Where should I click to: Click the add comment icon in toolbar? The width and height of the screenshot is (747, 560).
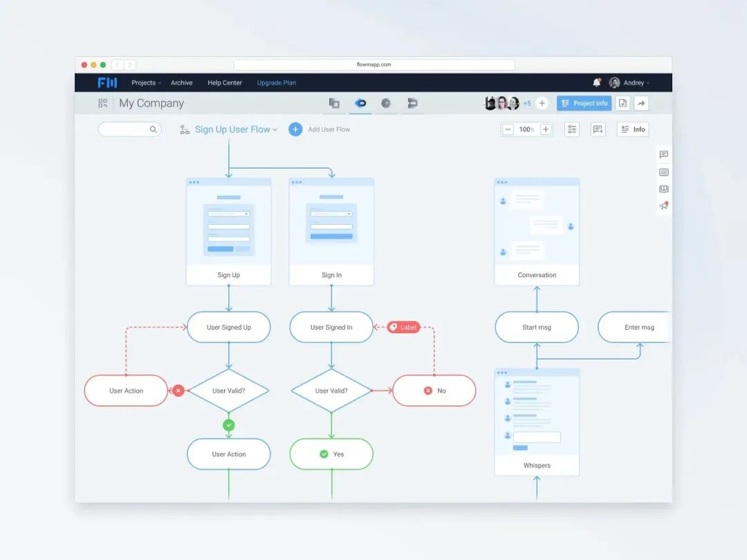(x=598, y=129)
